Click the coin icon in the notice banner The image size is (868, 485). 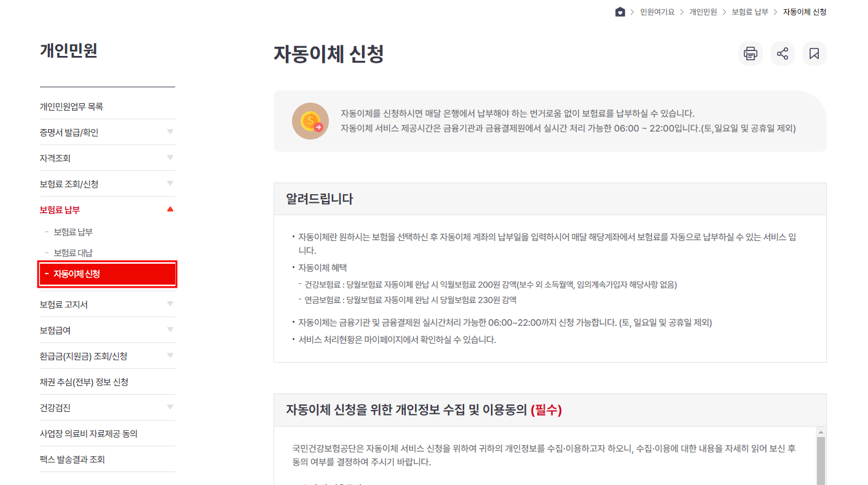310,121
